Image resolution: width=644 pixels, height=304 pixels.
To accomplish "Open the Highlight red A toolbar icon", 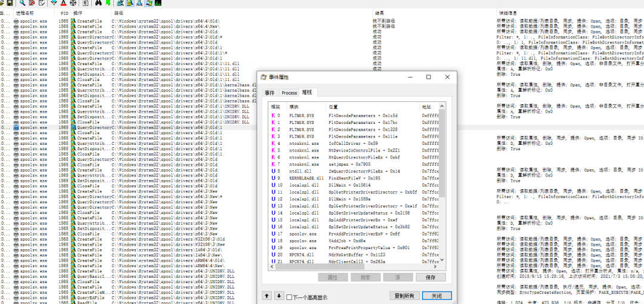I will click(63, 3).
